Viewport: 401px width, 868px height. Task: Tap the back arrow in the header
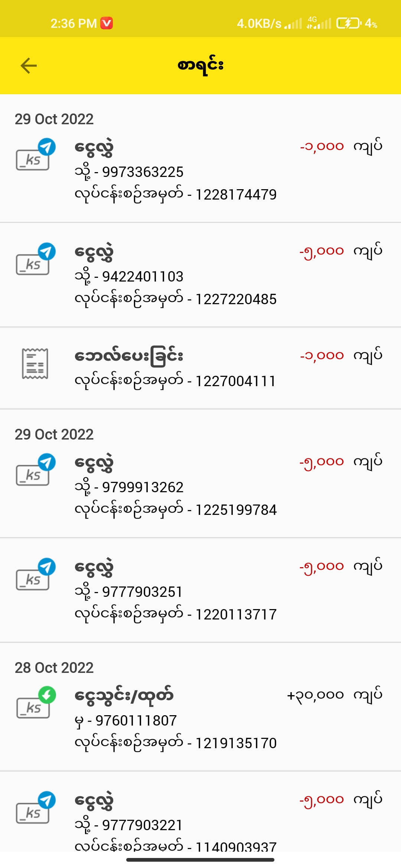pos(29,66)
